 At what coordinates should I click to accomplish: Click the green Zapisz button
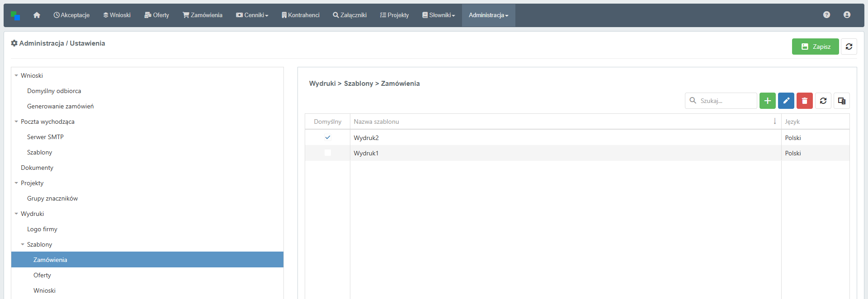tap(815, 47)
